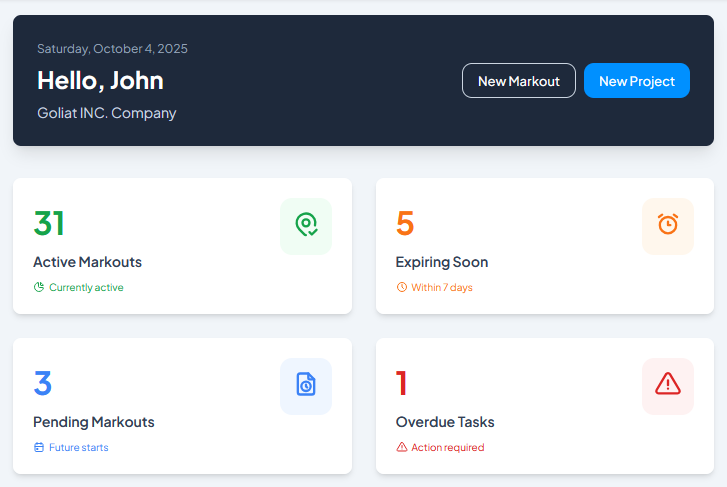Click the New Markout button
727x487 pixels.
518,81
